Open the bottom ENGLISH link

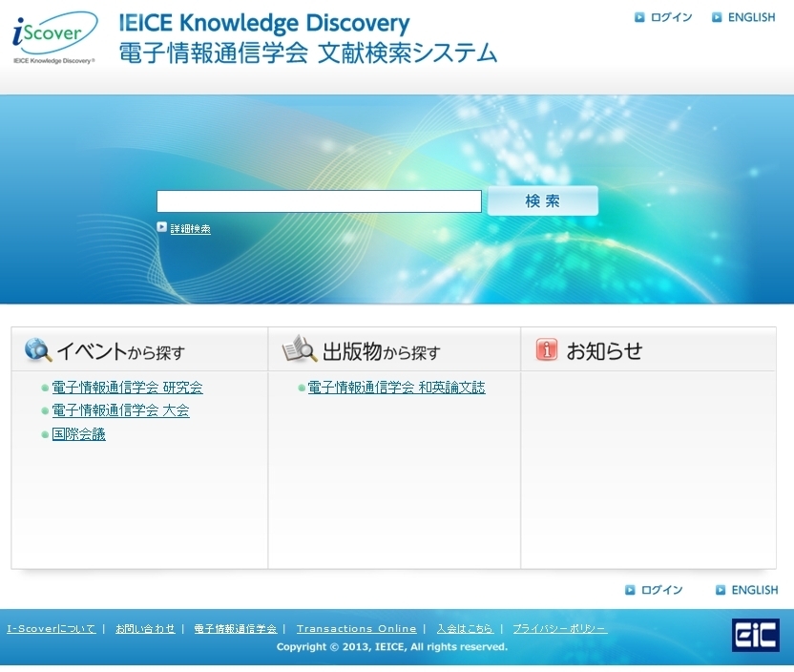tap(755, 590)
